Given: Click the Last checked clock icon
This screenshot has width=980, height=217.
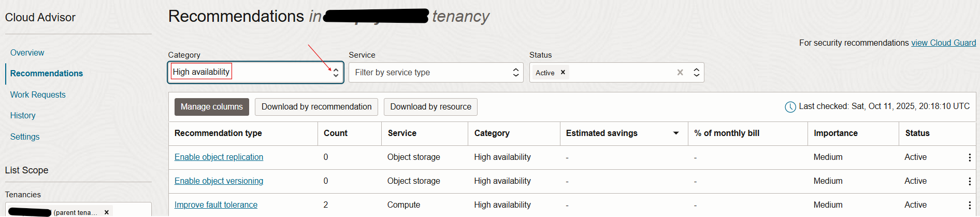Looking at the screenshot, I should [790, 107].
